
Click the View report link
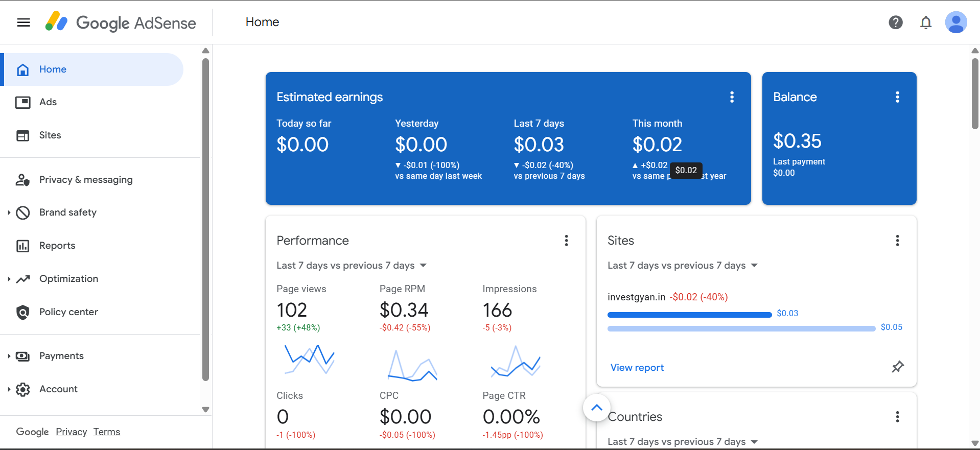(637, 368)
